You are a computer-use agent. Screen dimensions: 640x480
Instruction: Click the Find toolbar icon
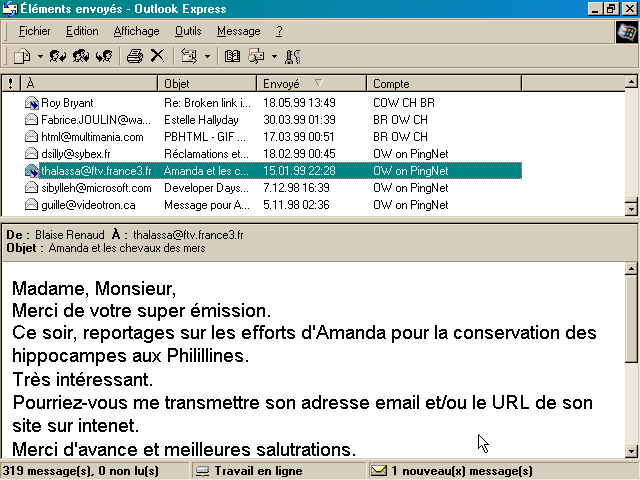coord(256,56)
